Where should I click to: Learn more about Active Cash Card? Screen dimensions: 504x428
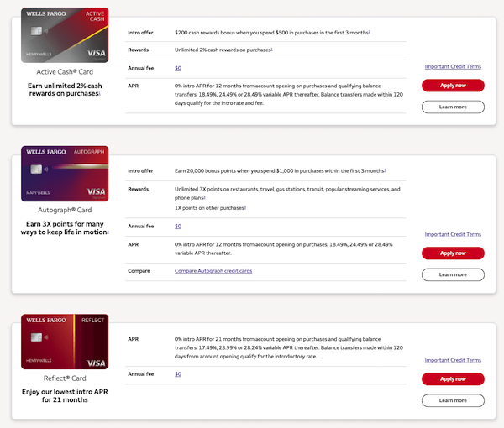point(453,107)
